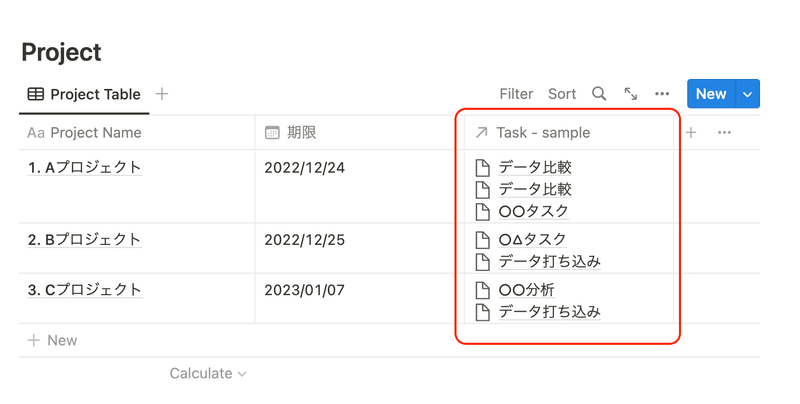Click the Sort button
The width and height of the screenshot is (800, 404).
562,94
